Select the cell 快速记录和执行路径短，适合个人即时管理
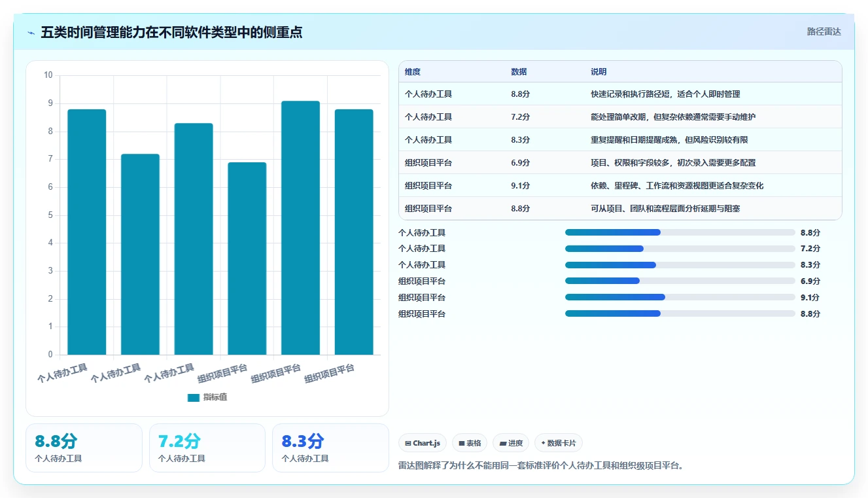The width and height of the screenshot is (868, 498). tap(665, 94)
